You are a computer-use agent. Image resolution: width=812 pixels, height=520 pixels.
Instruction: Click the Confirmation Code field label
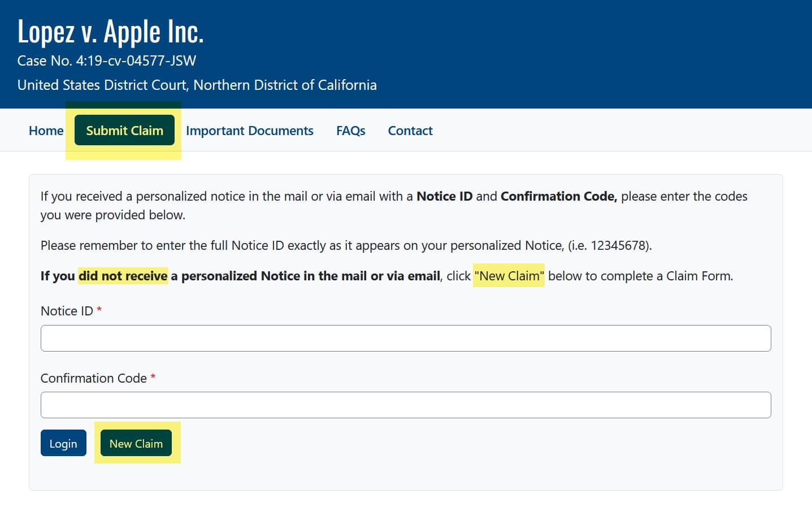(x=93, y=378)
